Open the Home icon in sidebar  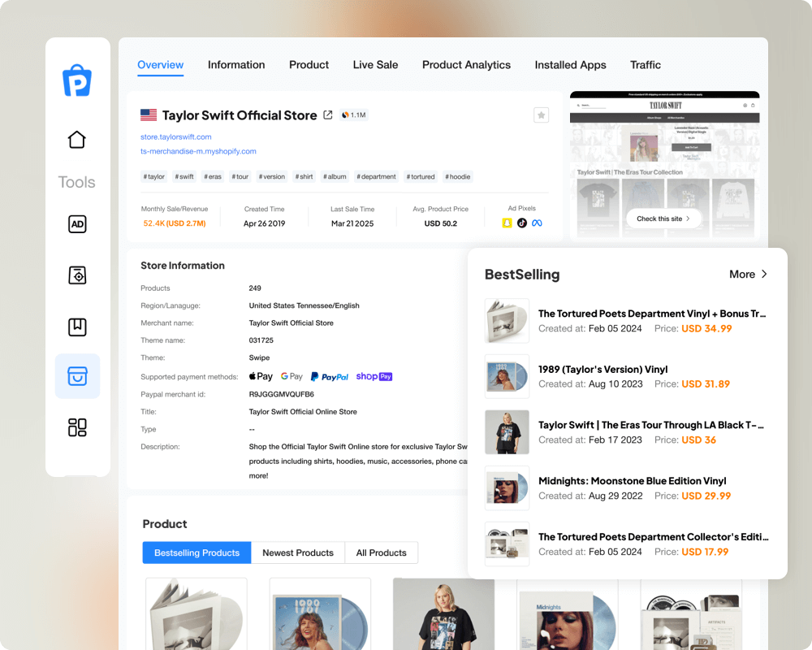(x=77, y=140)
